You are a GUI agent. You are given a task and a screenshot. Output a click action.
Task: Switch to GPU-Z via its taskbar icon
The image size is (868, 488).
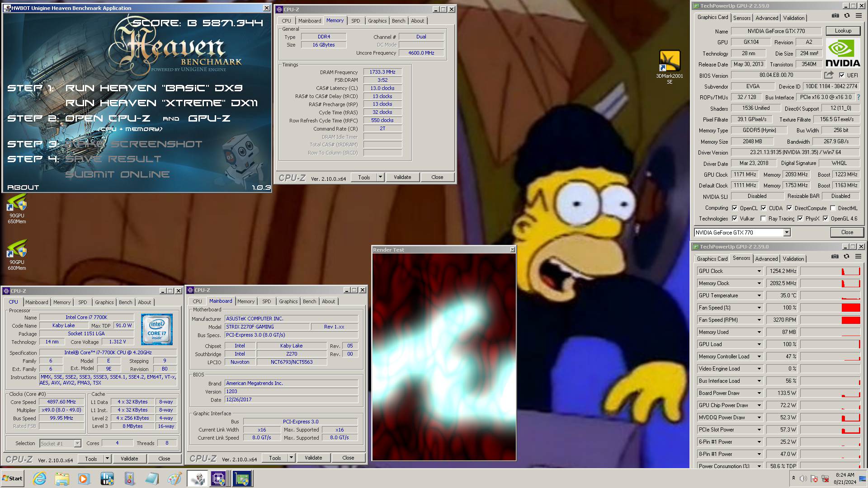point(242,479)
